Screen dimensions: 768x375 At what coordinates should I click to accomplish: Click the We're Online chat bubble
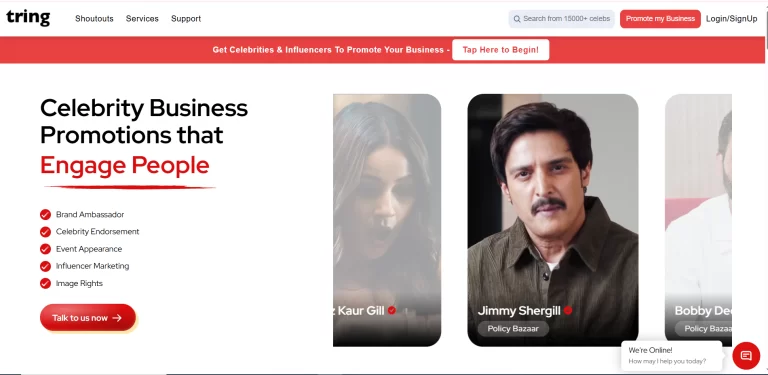tap(672, 355)
